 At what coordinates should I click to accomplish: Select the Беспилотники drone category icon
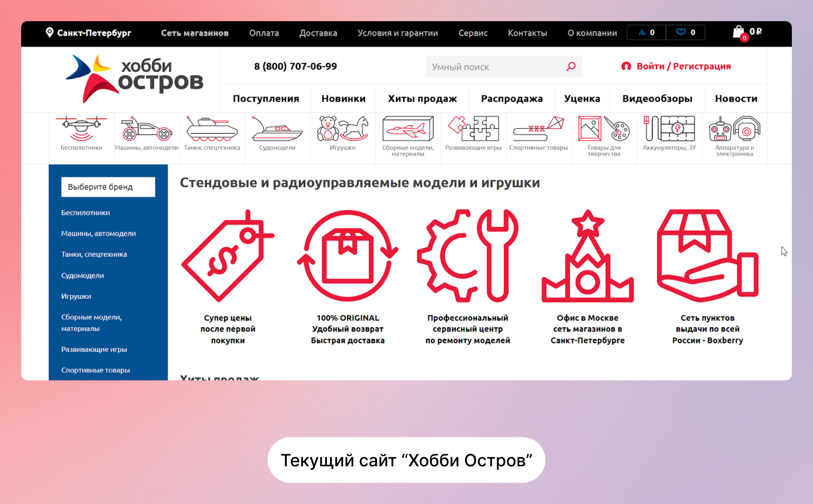[x=81, y=129]
